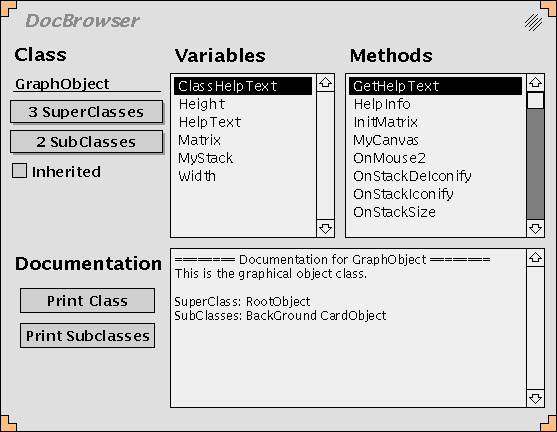
Task: Click the Print Class button
Action: tap(87, 301)
